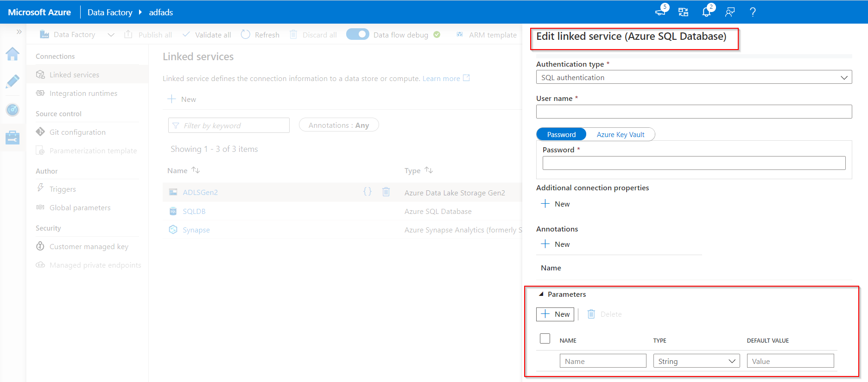Open Annotations : Any filter
Image resolution: width=868 pixels, height=382 pixels.
[339, 125]
